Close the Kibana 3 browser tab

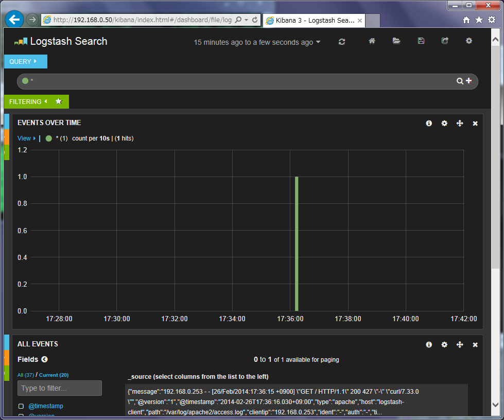pos(360,21)
